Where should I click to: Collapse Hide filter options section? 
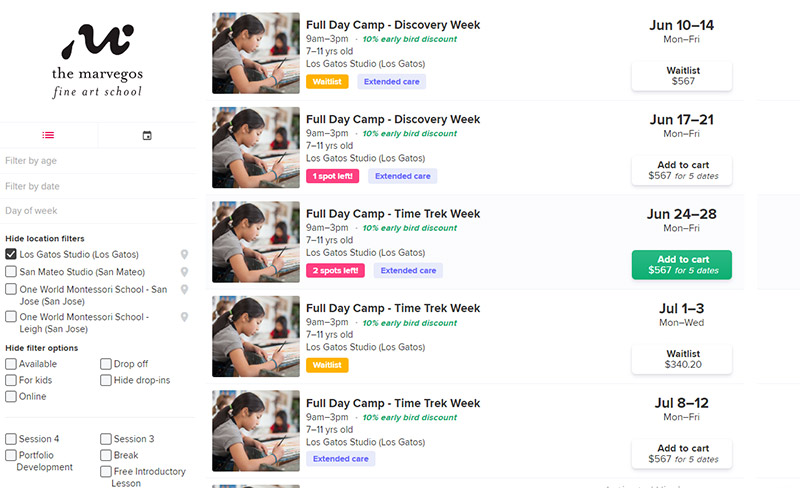tap(42, 348)
